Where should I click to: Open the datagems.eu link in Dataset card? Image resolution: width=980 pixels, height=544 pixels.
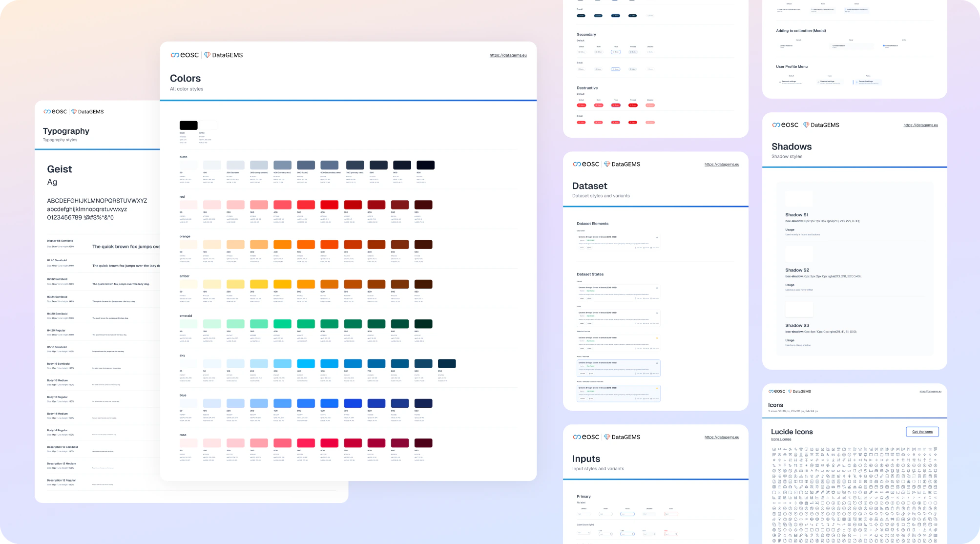[722, 164]
